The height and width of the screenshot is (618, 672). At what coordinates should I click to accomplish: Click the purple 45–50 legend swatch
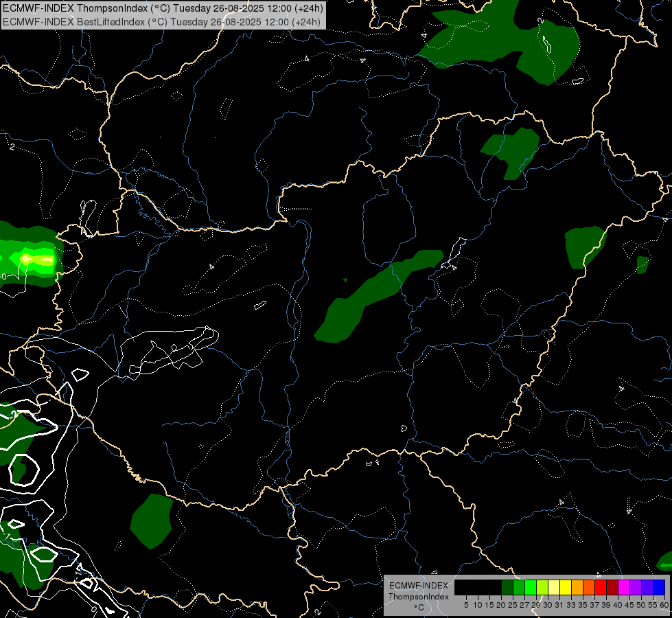point(636,587)
